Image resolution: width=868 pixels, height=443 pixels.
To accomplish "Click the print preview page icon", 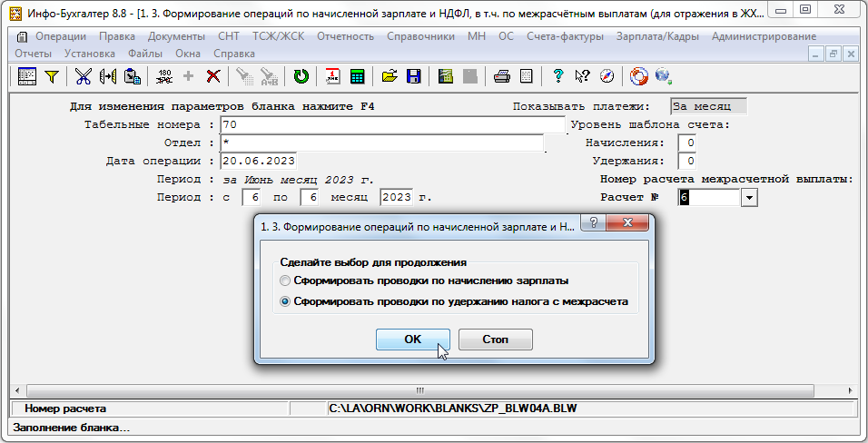I will coord(527,76).
